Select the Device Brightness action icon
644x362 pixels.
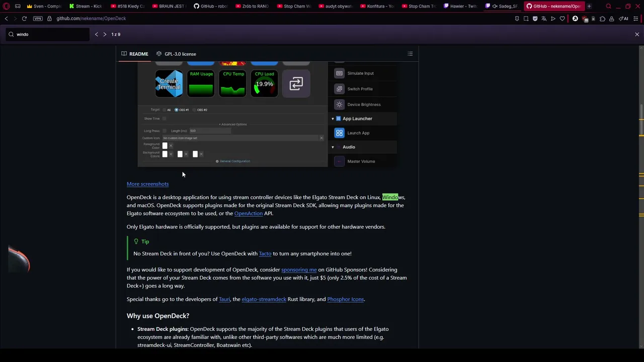(339, 105)
